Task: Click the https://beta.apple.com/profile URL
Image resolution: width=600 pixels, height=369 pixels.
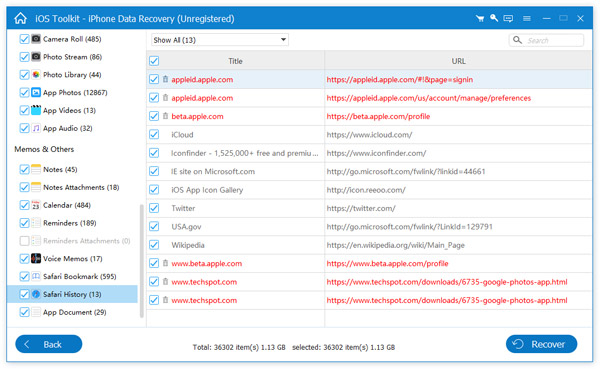Action: pos(378,116)
